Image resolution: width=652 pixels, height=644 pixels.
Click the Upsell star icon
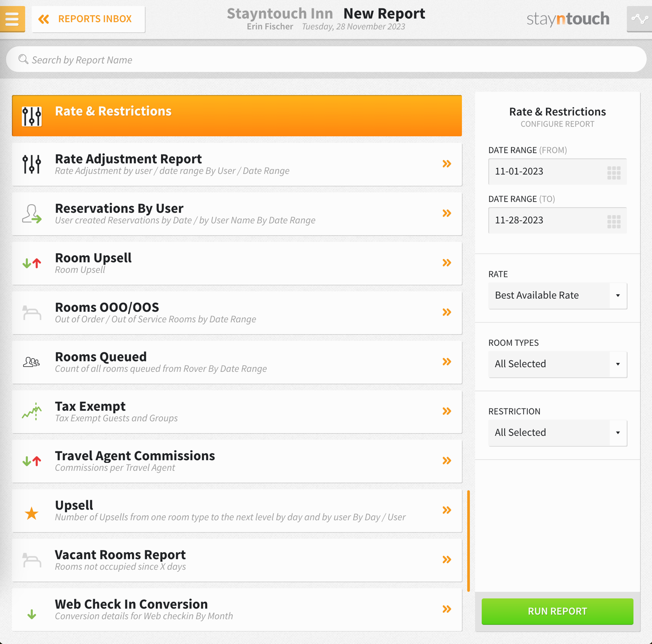coord(32,513)
